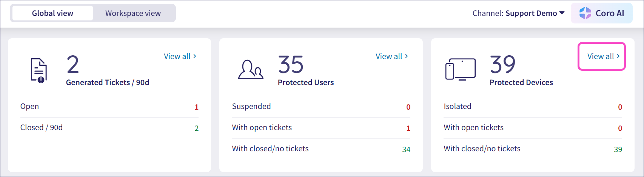
Task: View all protected devices
Action: coord(603,56)
